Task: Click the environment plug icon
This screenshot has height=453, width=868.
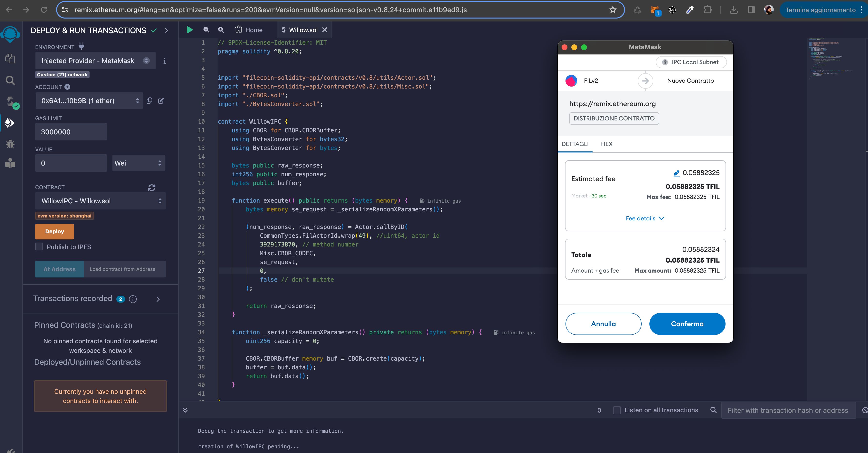Action: point(81,47)
